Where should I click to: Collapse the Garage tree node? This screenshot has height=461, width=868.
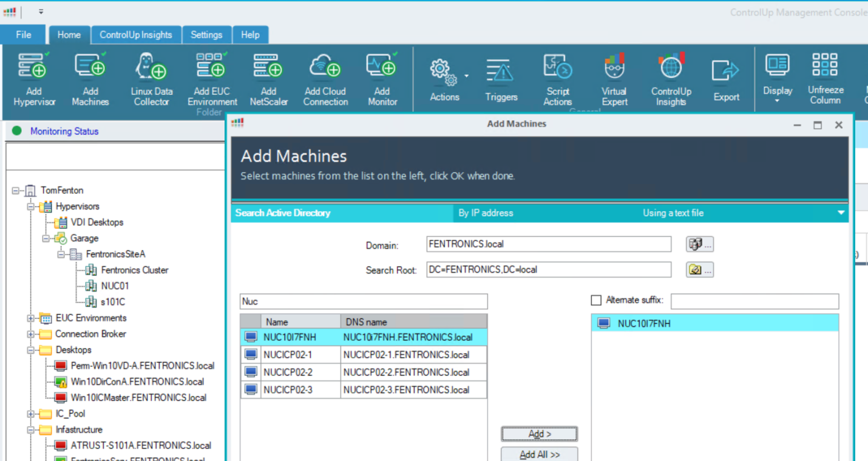coord(46,238)
